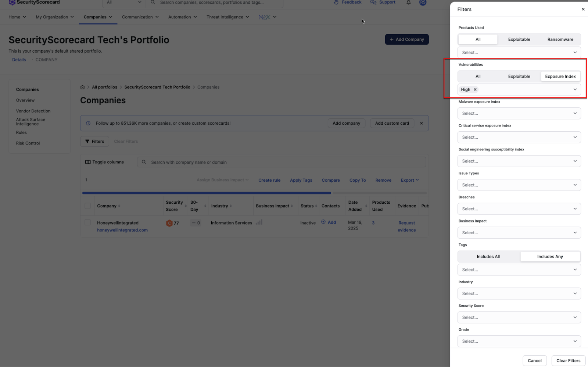Click the Add Company button
588x367 pixels.
click(x=407, y=39)
